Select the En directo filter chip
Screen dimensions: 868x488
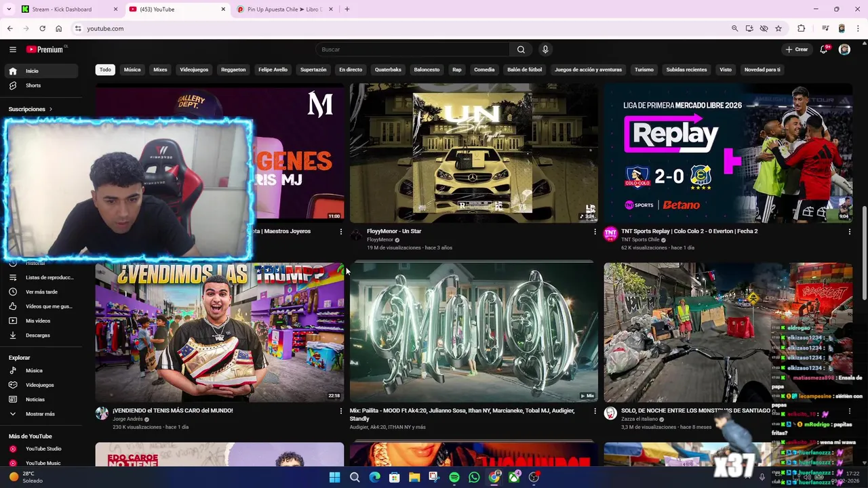click(351, 70)
